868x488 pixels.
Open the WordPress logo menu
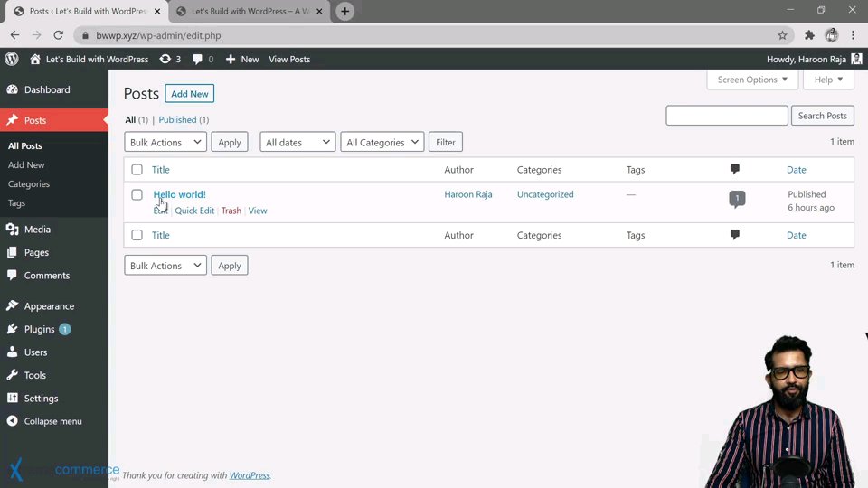(12, 59)
